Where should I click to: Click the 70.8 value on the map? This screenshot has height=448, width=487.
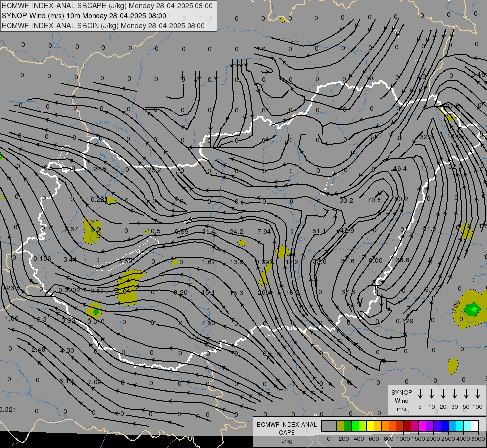click(374, 200)
